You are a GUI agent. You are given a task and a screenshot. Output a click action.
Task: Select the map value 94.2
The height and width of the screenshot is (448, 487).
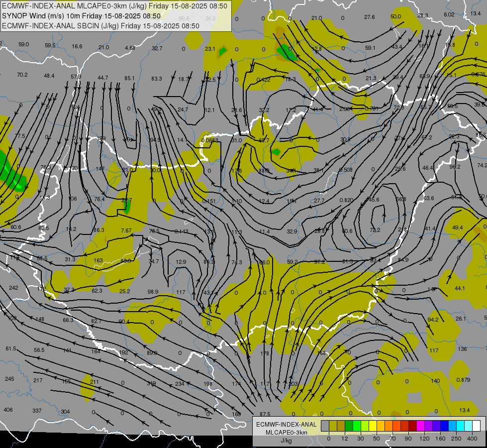pos(433,320)
